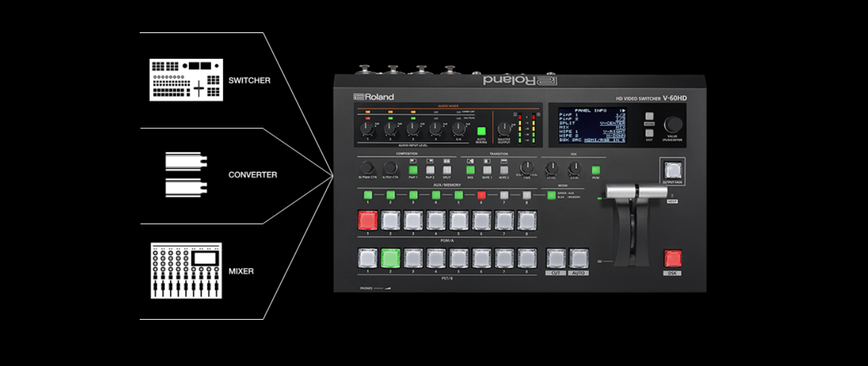
Task: Click the split icon above SPLIT button
Action: point(447,161)
